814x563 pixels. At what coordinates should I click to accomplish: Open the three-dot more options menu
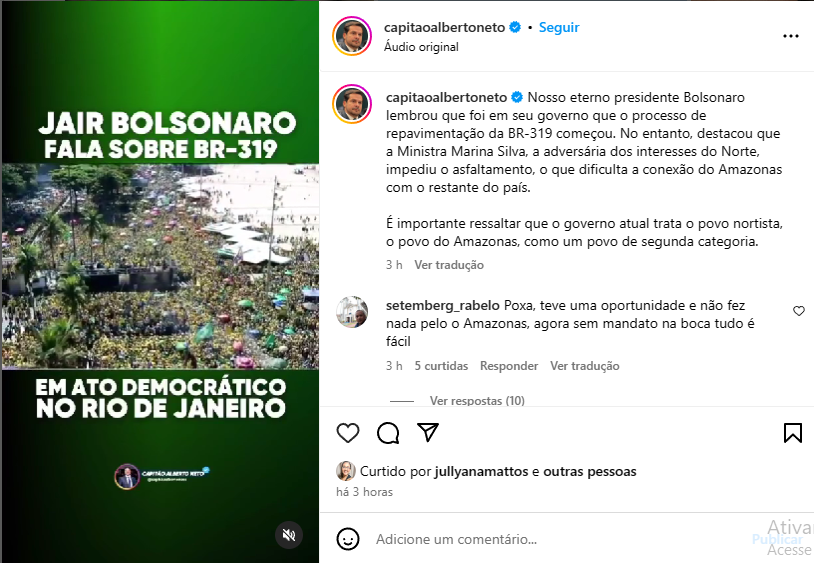791,36
